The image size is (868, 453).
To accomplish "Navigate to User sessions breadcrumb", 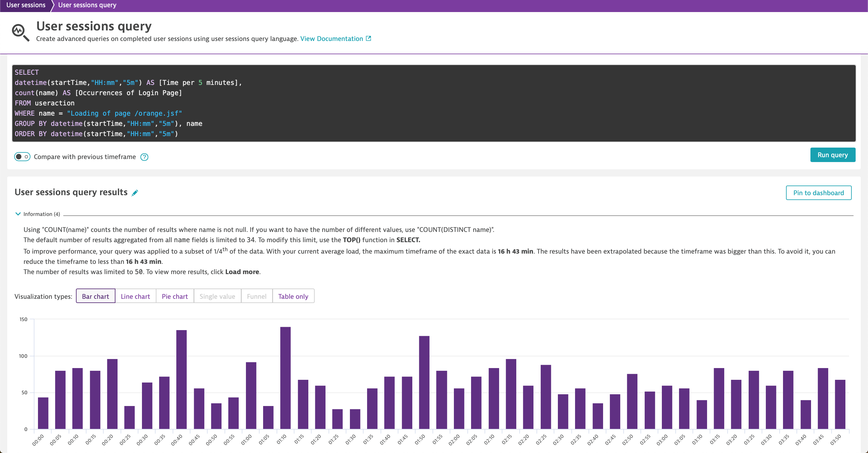I will coord(26,5).
